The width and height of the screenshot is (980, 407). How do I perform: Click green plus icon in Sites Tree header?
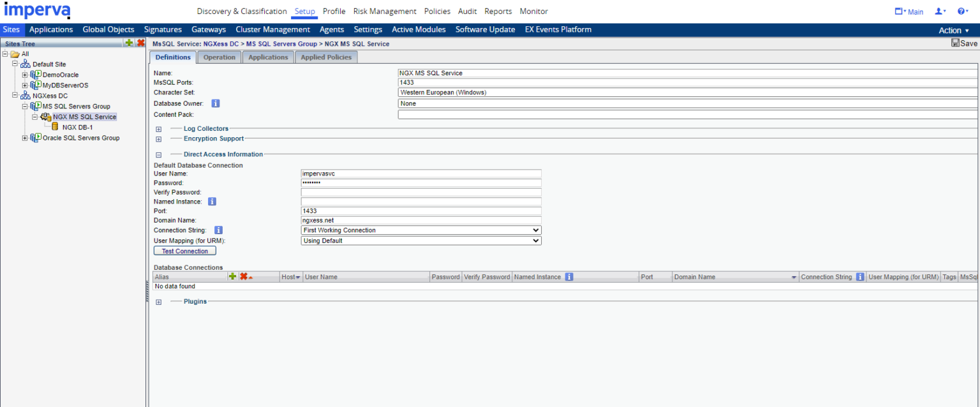click(x=129, y=43)
